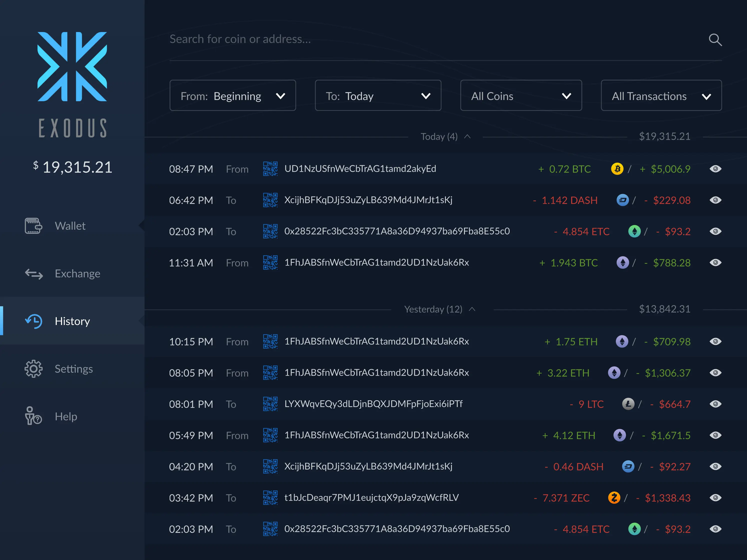The width and height of the screenshot is (747, 560).
Task: Toggle eye icon for 7.371 ZEC transaction
Action: pyautogui.click(x=715, y=497)
